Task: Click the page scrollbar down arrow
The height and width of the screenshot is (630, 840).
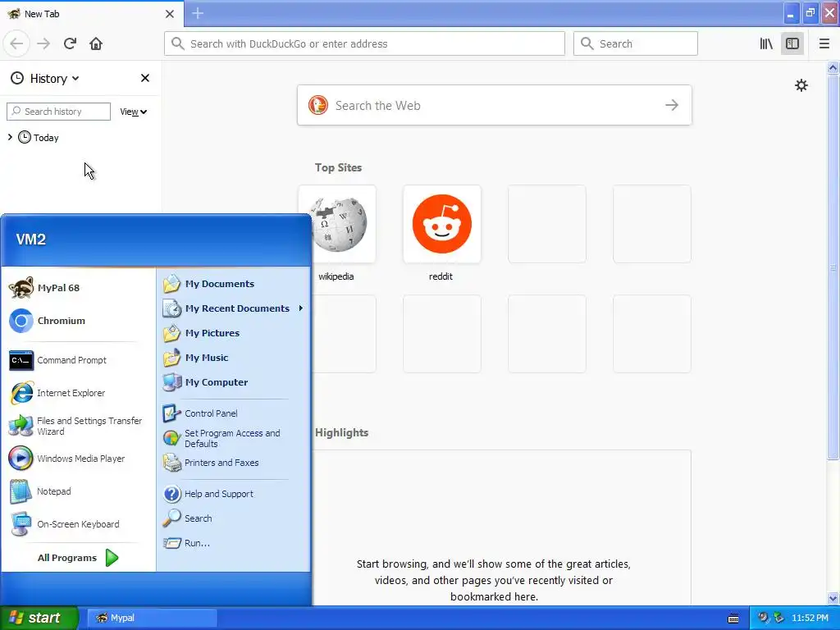Action: (833, 598)
